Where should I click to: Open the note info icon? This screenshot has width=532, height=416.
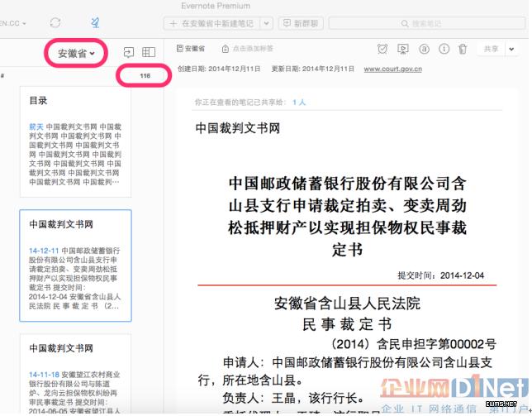[444, 50]
